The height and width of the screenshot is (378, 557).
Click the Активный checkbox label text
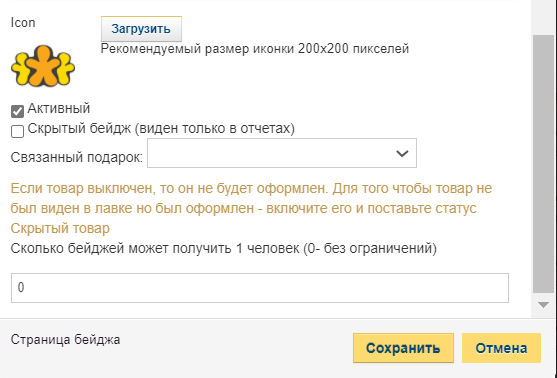tap(59, 108)
